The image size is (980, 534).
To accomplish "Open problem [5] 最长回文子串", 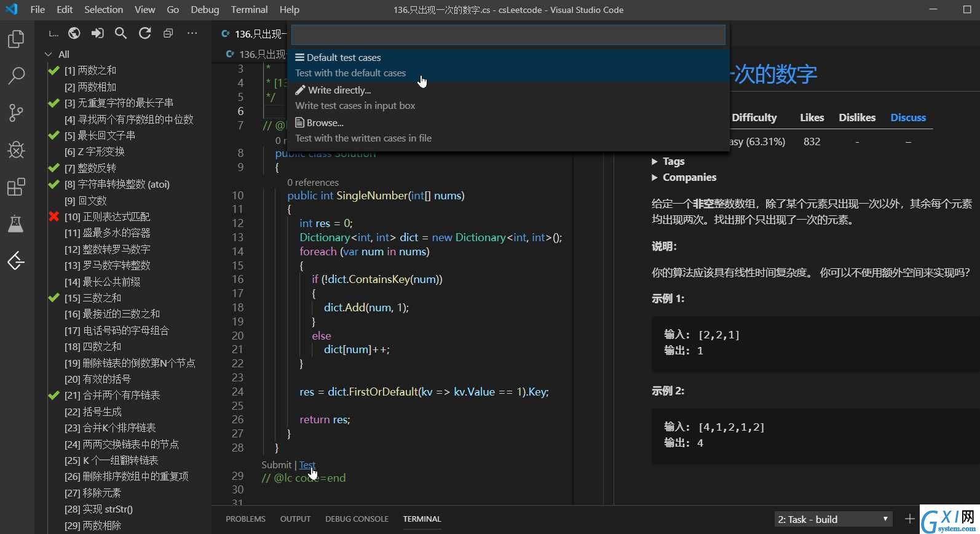I will (100, 135).
